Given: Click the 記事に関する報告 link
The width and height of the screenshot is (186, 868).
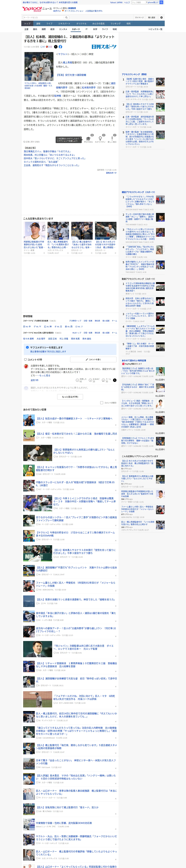Looking at the screenshot, I should click(31, 142).
